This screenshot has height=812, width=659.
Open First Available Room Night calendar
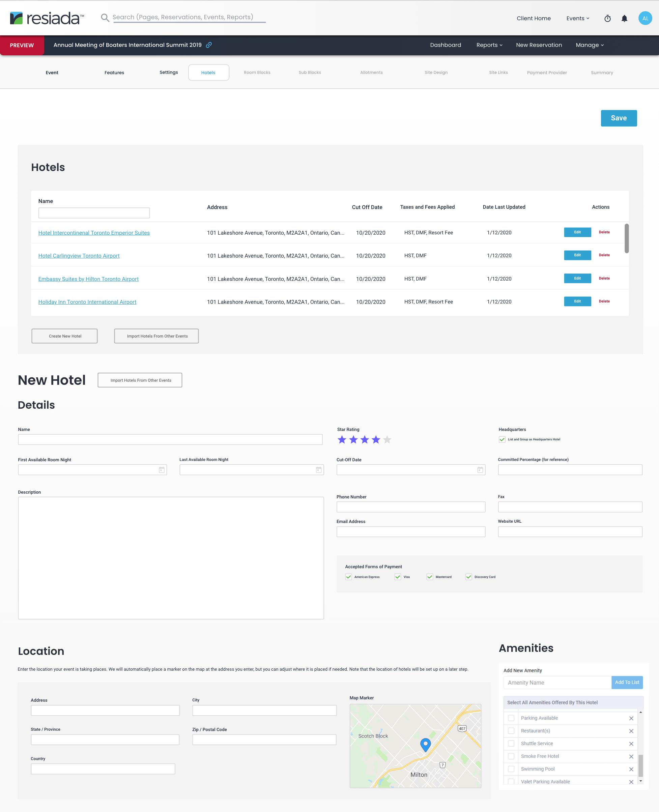[162, 470]
